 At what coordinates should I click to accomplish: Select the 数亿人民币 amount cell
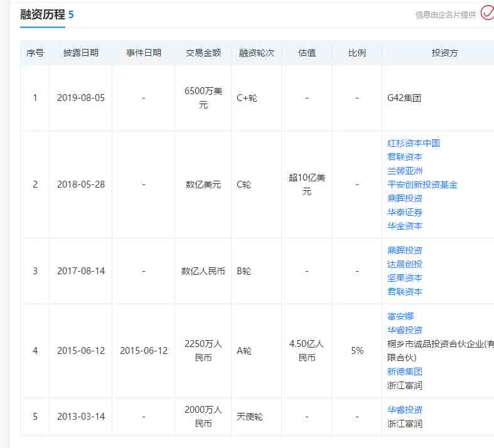point(203,271)
